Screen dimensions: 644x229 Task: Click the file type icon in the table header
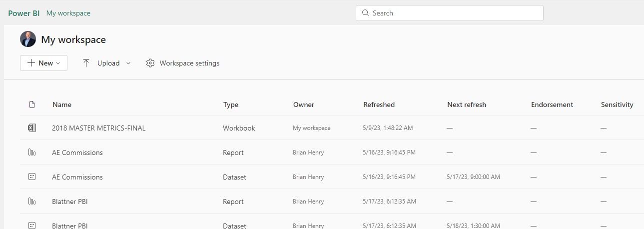tap(32, 104)
